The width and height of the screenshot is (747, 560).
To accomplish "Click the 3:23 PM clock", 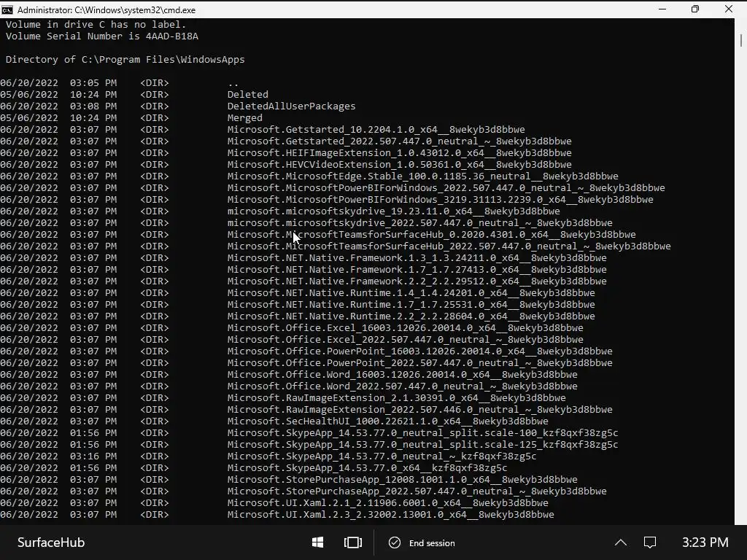I will point(705,542).
